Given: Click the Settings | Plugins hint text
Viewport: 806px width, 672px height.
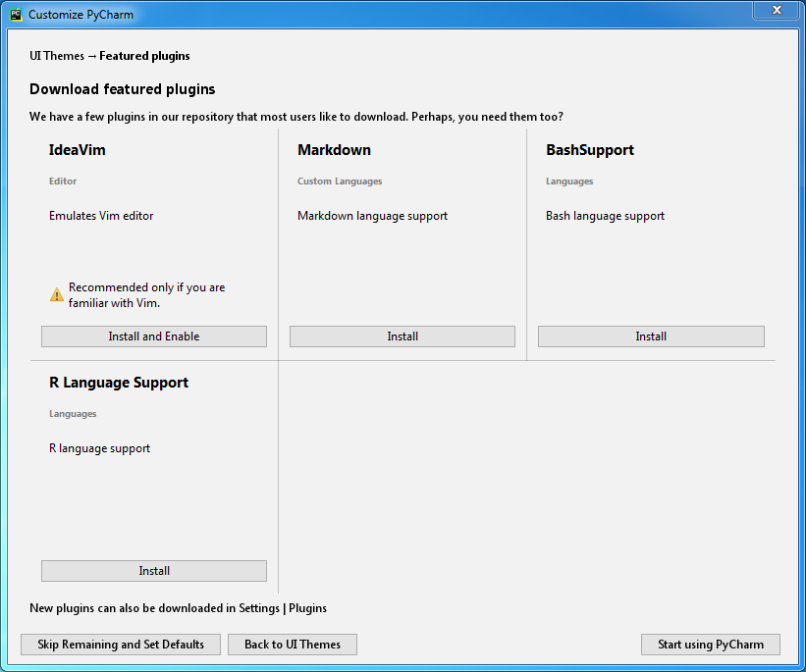Looking at the screenshot, I should click(178, 608).
